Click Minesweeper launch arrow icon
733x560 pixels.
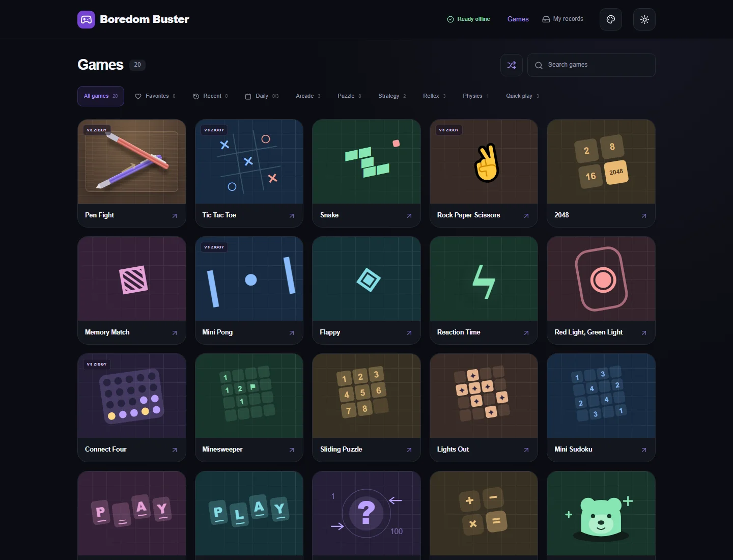pyautogui.click(x=292, y=450)
